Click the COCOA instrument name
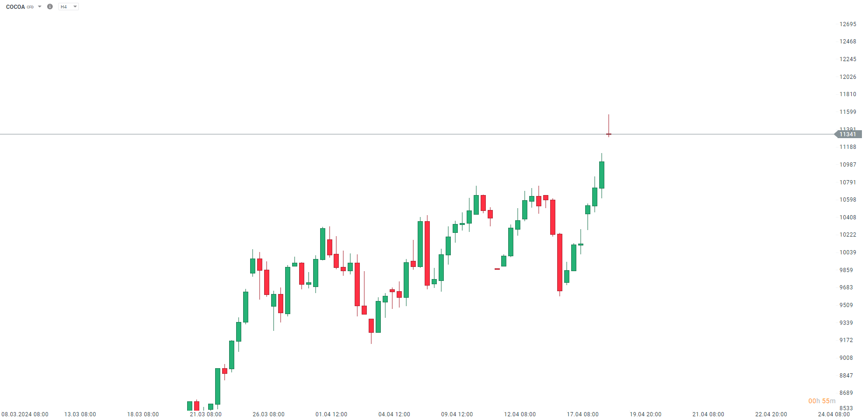Viewport: 868px width, 420px height. (x=15, y=7)
